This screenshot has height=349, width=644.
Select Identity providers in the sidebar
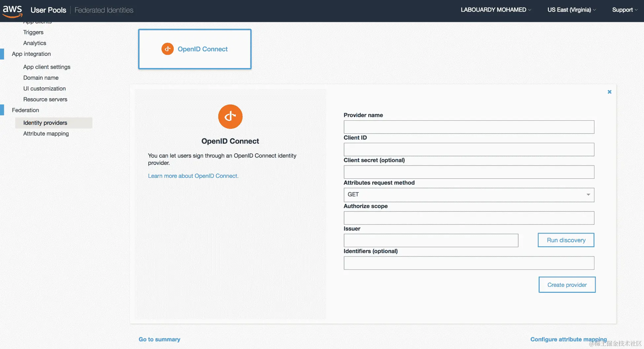tap(54, 123)
